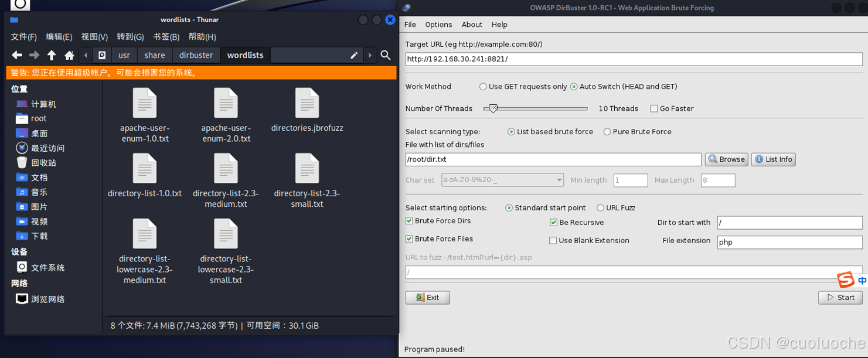Go to parent folder in Thunar

[52, 55]
